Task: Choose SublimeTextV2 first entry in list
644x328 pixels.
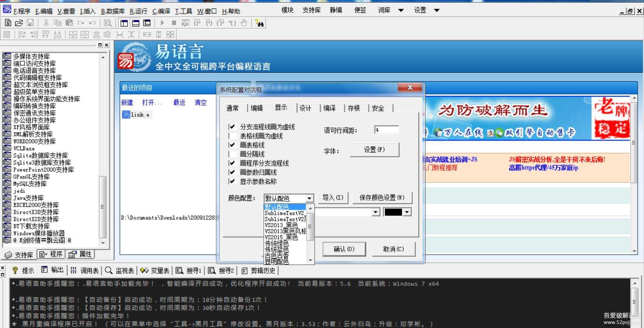Action: pos(285,213)
